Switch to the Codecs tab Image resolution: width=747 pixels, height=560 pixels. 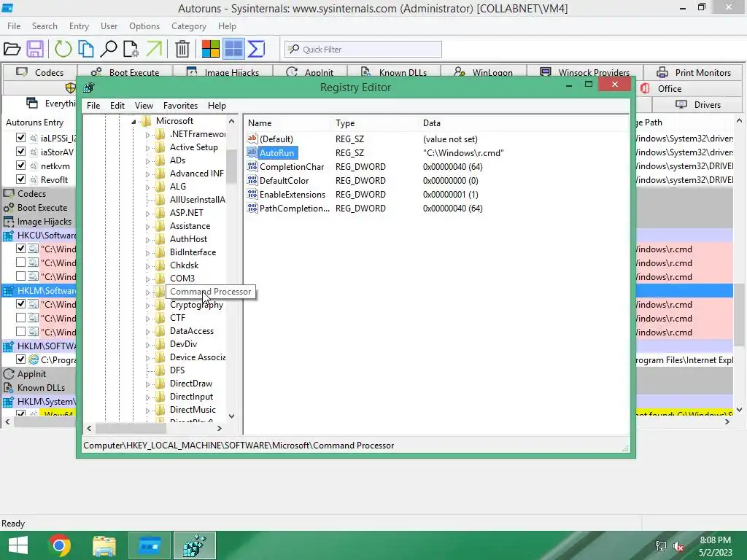[x=40, y=72]
